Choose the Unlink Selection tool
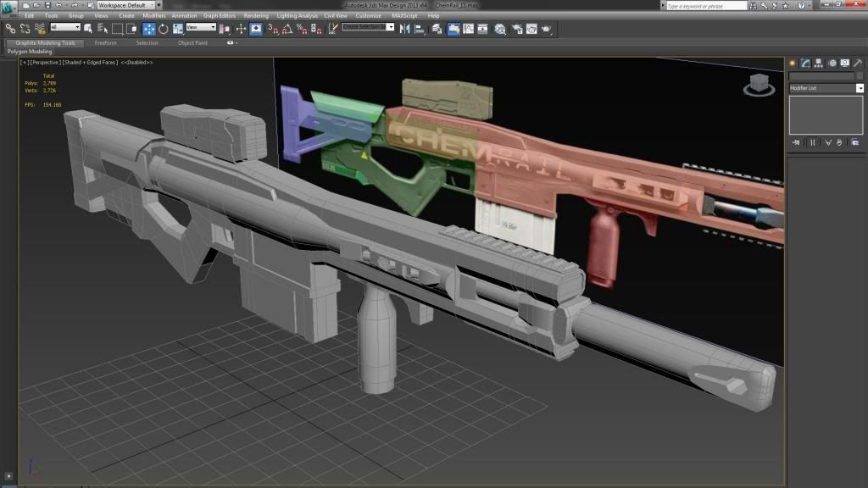Image resolution: width=868 pixels, height=488 pixels. pos(25,29)
